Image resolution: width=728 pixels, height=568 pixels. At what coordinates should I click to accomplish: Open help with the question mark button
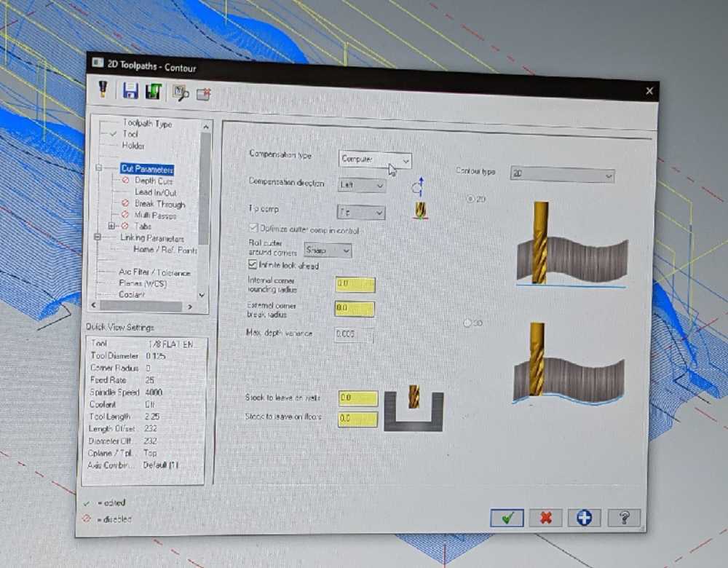623,518
